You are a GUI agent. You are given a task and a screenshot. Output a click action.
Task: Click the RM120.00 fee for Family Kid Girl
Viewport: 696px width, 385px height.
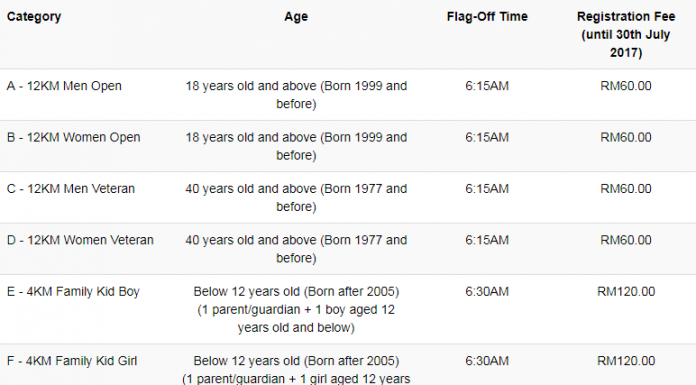pos(626,361)
